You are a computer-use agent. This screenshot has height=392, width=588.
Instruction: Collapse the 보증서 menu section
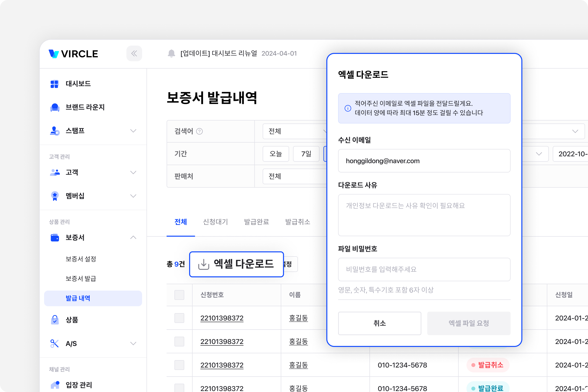(133, 237)
